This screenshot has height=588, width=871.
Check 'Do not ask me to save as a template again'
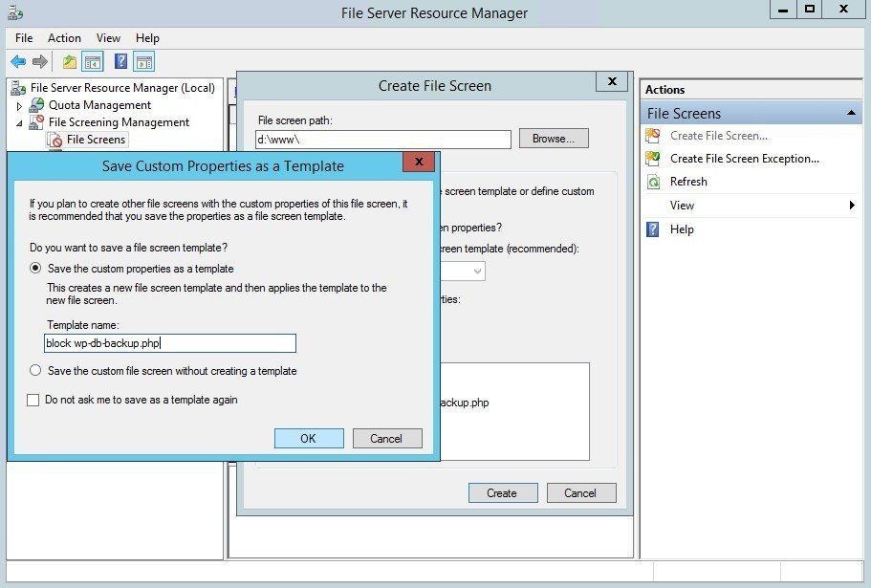coord(33,400)
